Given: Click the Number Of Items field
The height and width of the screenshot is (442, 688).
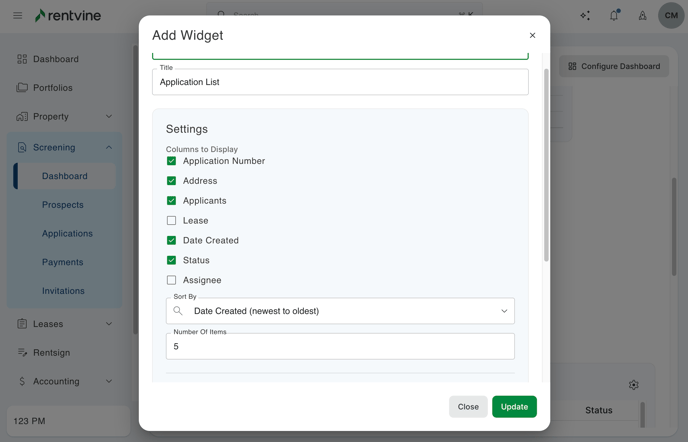Looking at the screenshot, I should click(x=340, y=347).
